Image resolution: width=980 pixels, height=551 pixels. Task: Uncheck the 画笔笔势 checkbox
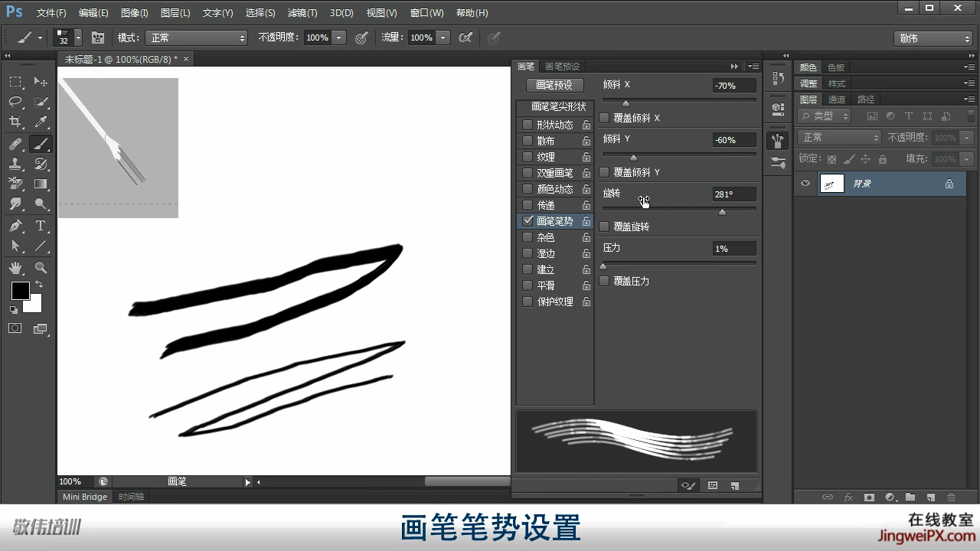(528, 221)
